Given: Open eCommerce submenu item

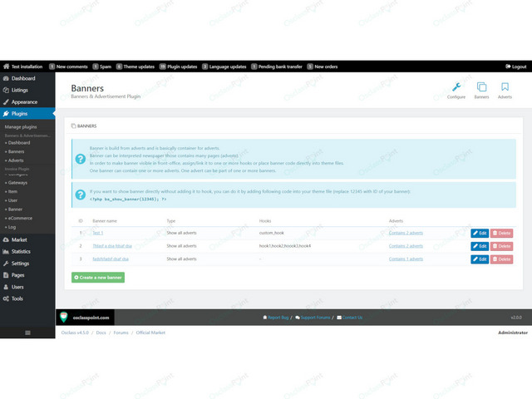Looking at the screenshot, I should 18,218.
